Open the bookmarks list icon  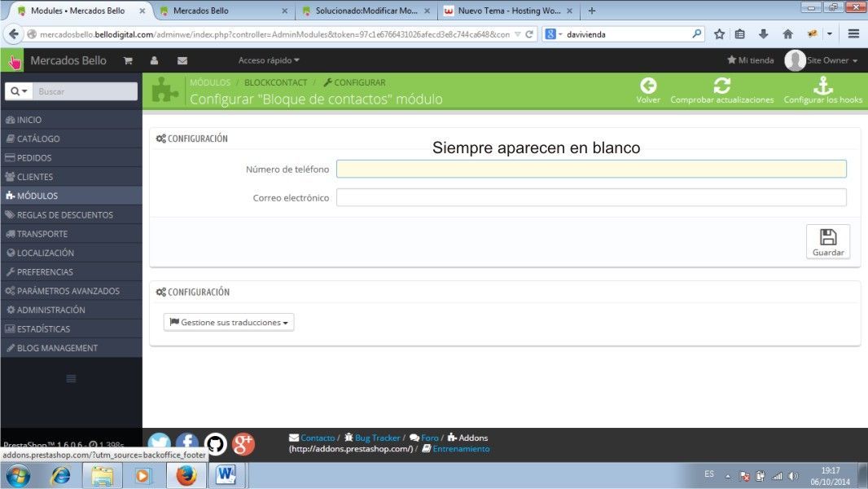pos(739,34)
